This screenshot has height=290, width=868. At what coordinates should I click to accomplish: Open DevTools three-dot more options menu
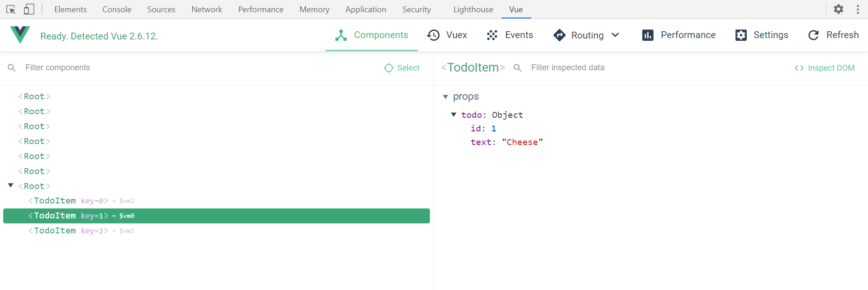tap(858, 9)
